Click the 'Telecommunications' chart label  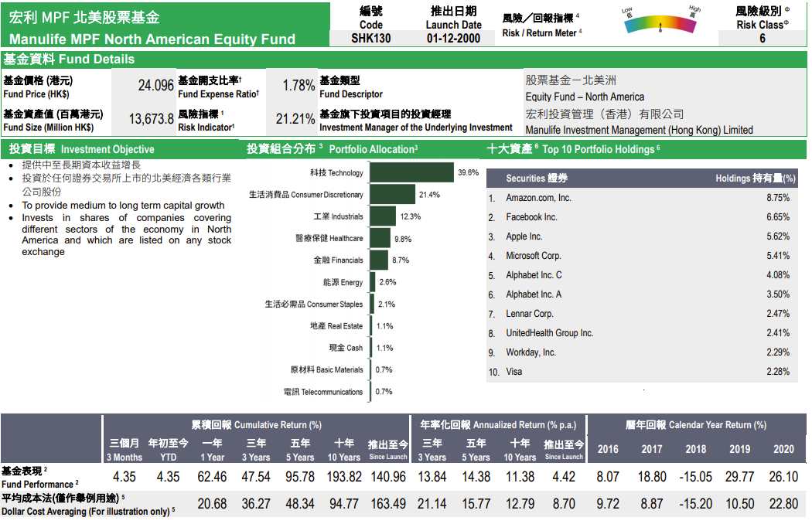pyautogui.click(x=323, y=392)
